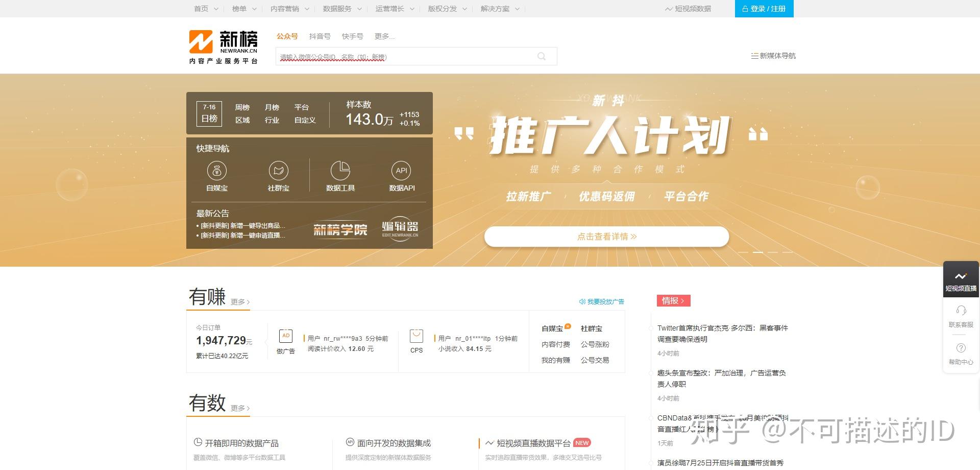The height and width of the screenshot is (470, 980).
Task: Click the CPS shopping bag icon
Action: pos(416,336)
